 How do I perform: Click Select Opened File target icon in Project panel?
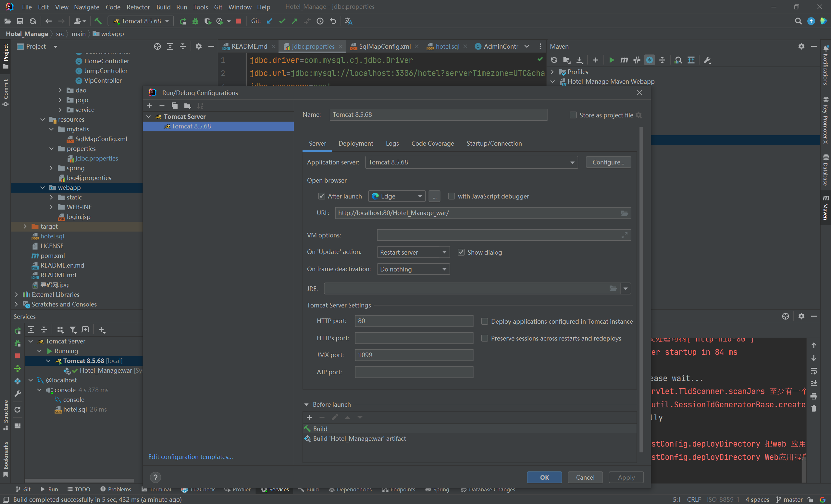(157, 46)
